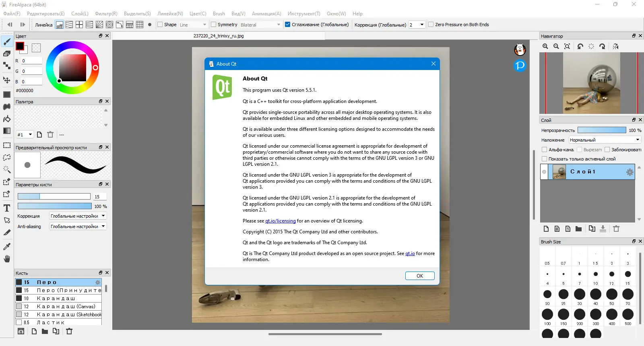Select the Карандаш brush in brush list
Viewport: 644px width, 346px height.
[58, 298]
